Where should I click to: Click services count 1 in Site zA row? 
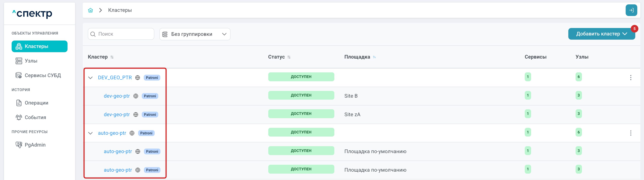tap(528, 114)
